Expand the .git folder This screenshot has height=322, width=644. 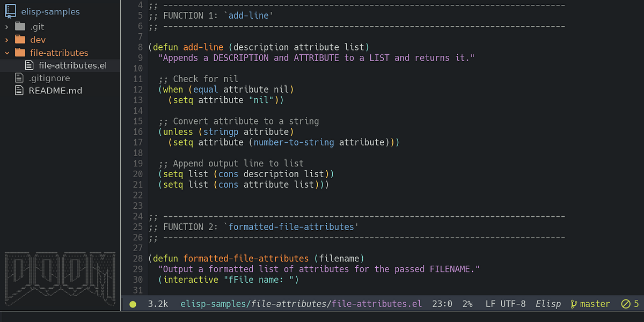[5, 26]
